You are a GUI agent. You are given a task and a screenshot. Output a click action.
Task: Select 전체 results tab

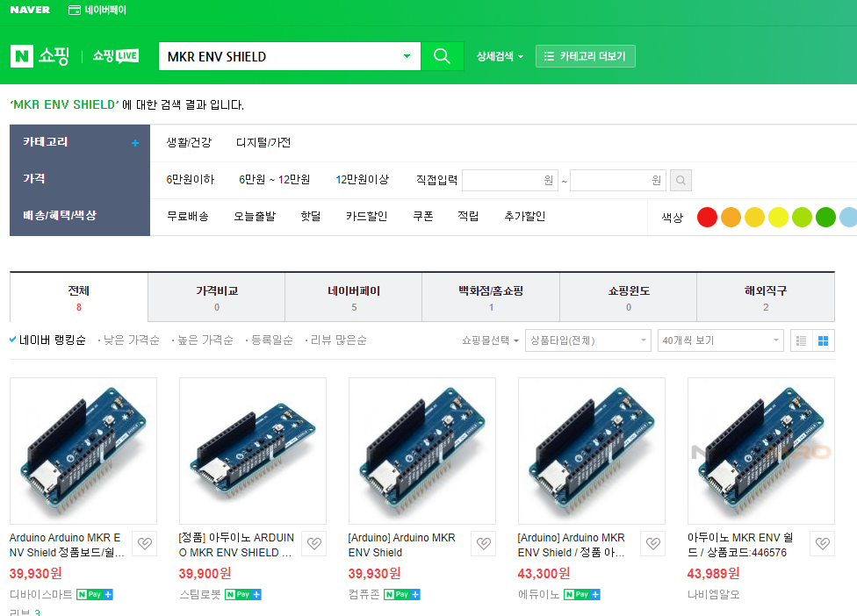(x=79, y=297)
